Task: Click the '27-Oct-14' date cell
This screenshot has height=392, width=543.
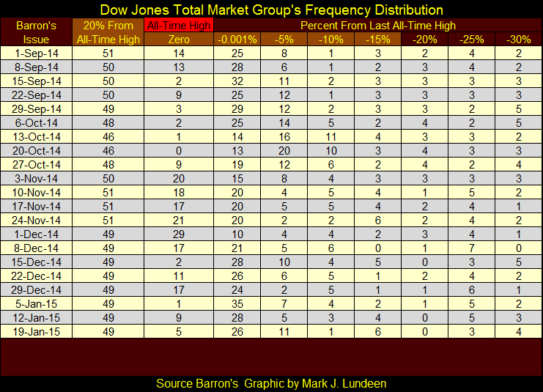Action: click(x=37, y=164)
